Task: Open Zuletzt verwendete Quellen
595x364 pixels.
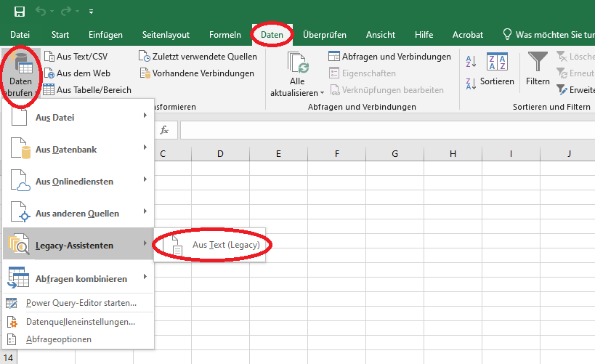Action: click(x=198, y=57)
